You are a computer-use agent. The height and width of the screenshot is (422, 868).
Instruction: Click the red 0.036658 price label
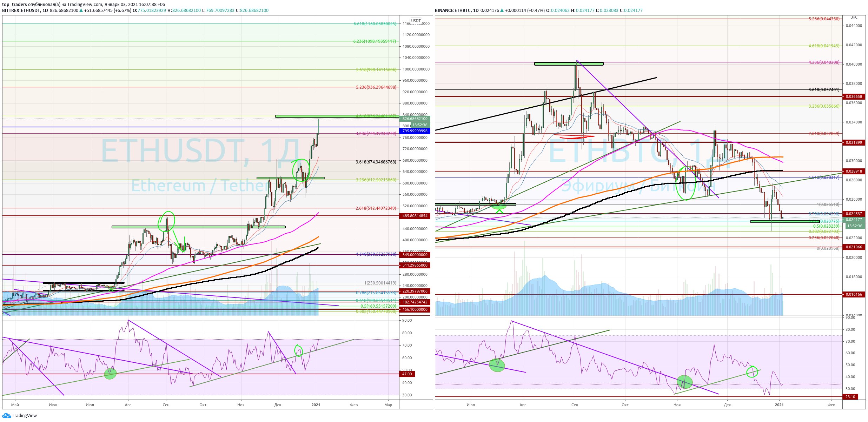point(854,96)
